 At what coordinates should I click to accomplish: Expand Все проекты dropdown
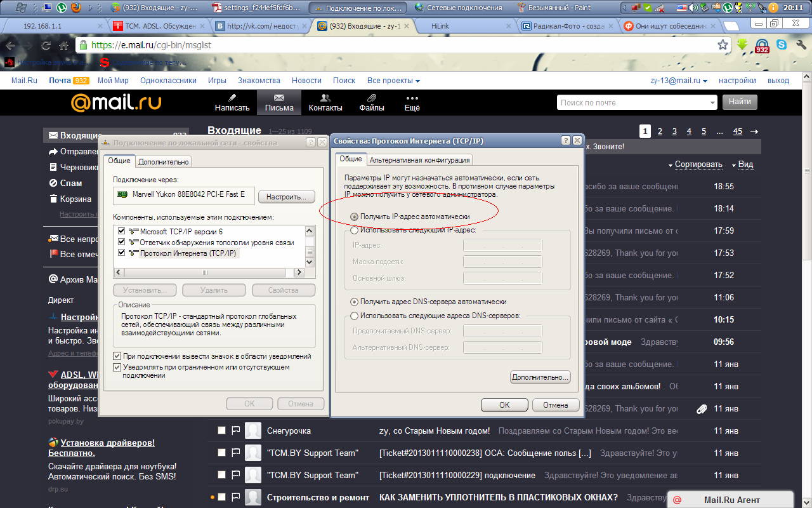393,81
